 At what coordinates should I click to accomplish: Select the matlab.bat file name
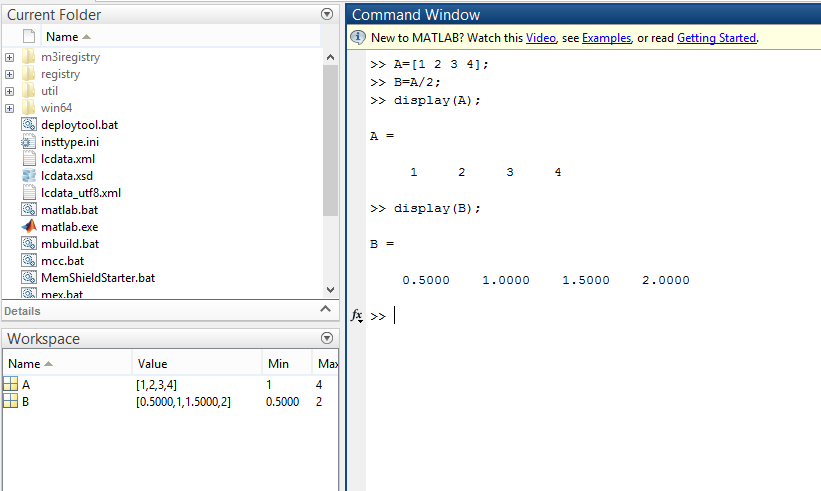(70, 210)
